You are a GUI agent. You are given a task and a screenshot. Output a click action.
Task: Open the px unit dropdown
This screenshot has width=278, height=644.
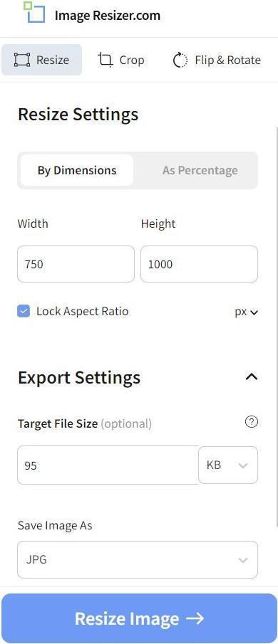pyautogui.click(x=247, y=312)
